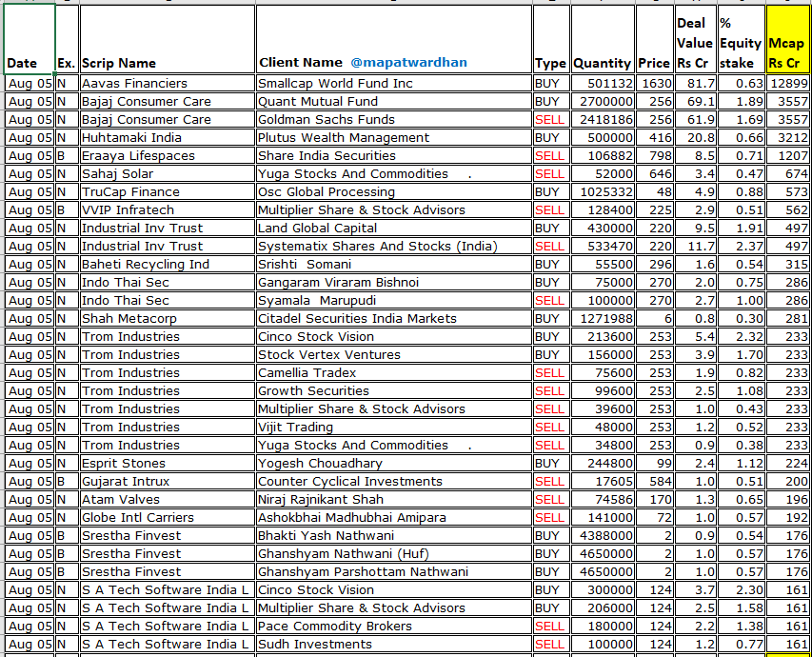
Task: Select price 798 cell
Action: (655, 156)
